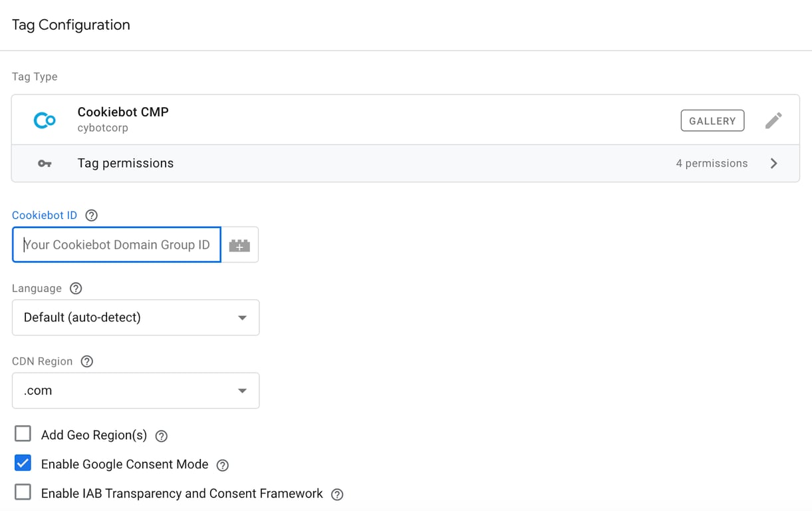Click the GALLERY button
The image size is (812, 511).
coord(712,120)
